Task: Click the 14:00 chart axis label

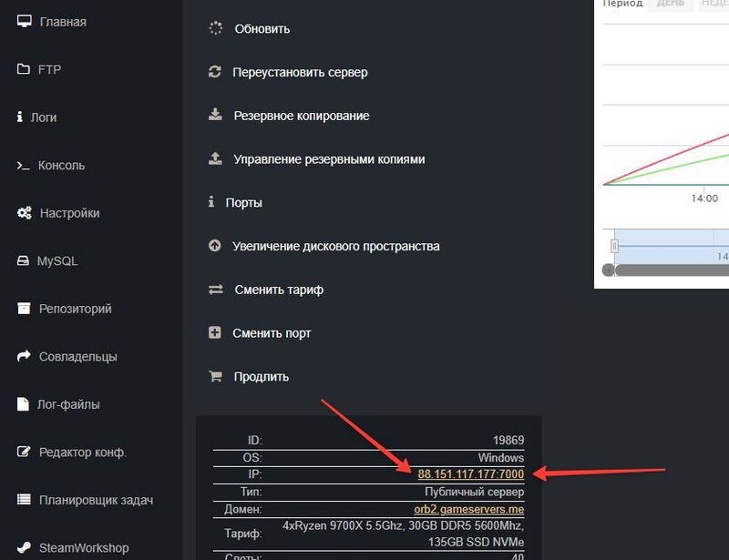Action: [704, 199]
